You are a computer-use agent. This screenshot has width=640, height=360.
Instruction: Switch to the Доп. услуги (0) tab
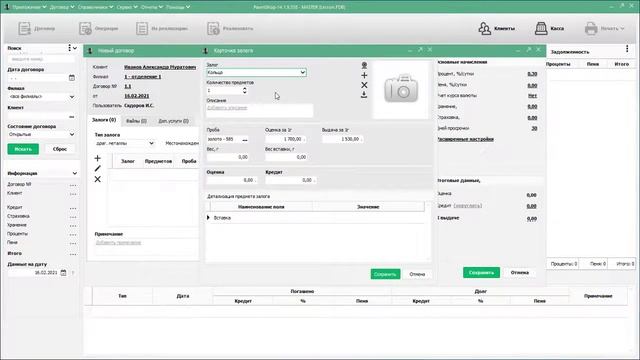coord(173,121)
